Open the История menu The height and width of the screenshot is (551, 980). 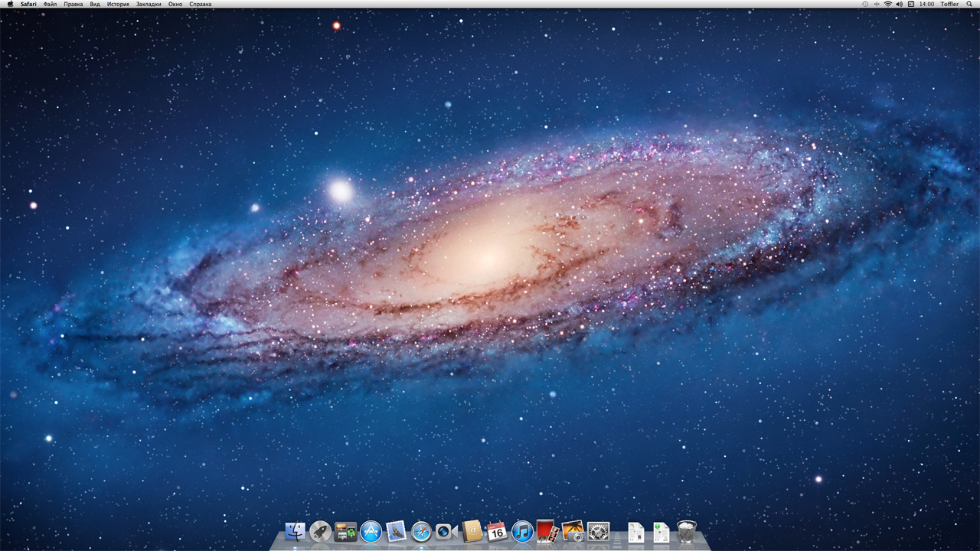pyautogui.click(x=118, y=4)
